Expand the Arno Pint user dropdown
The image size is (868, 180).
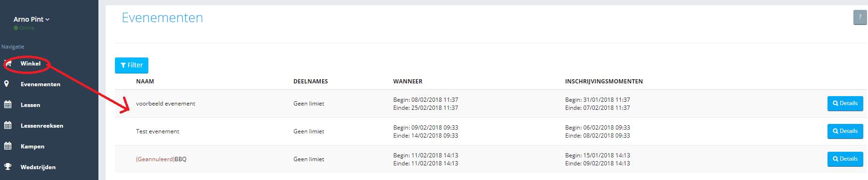pos(31,19)
